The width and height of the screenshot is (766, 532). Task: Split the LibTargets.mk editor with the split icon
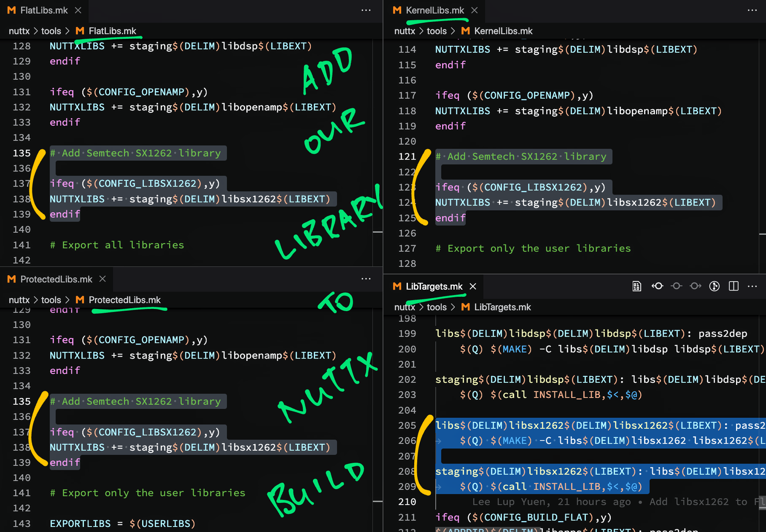point(734,286)
